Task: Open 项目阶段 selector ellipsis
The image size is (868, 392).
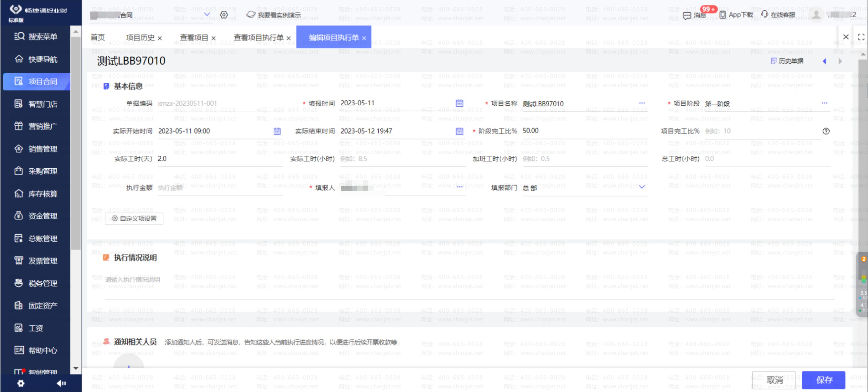Action: (x=824, y=103)
